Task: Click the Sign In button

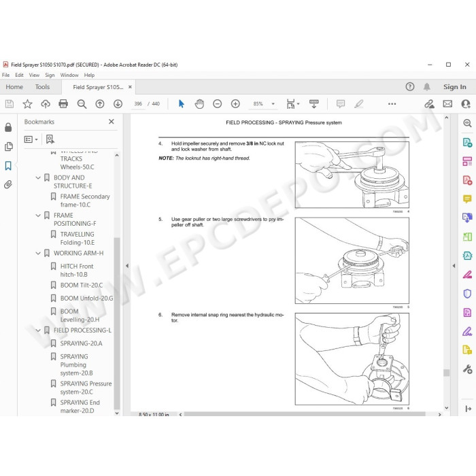Action: pos(454,87)
